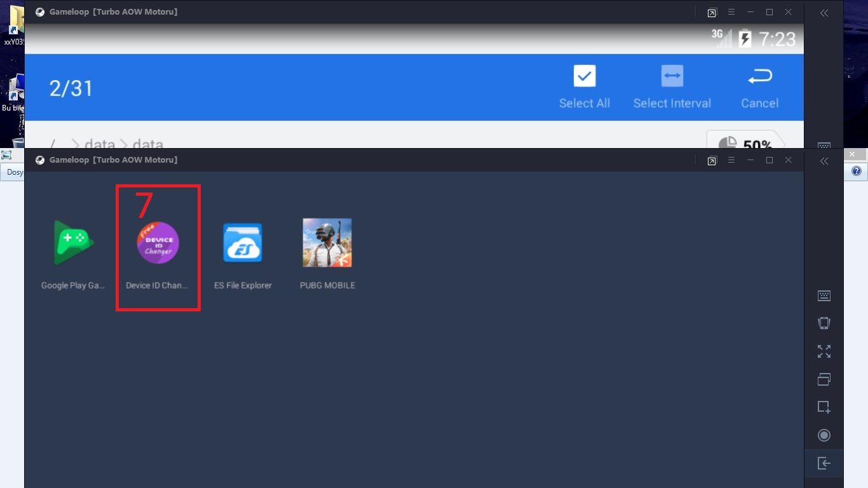Open keyboard mapping in front Gameloop sidebar
The image size is (868, 488).
click(x=824, y=295)
